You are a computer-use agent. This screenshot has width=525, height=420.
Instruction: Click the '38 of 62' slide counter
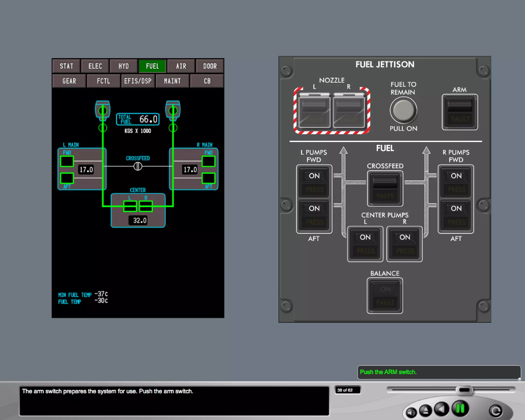[347, 390]
